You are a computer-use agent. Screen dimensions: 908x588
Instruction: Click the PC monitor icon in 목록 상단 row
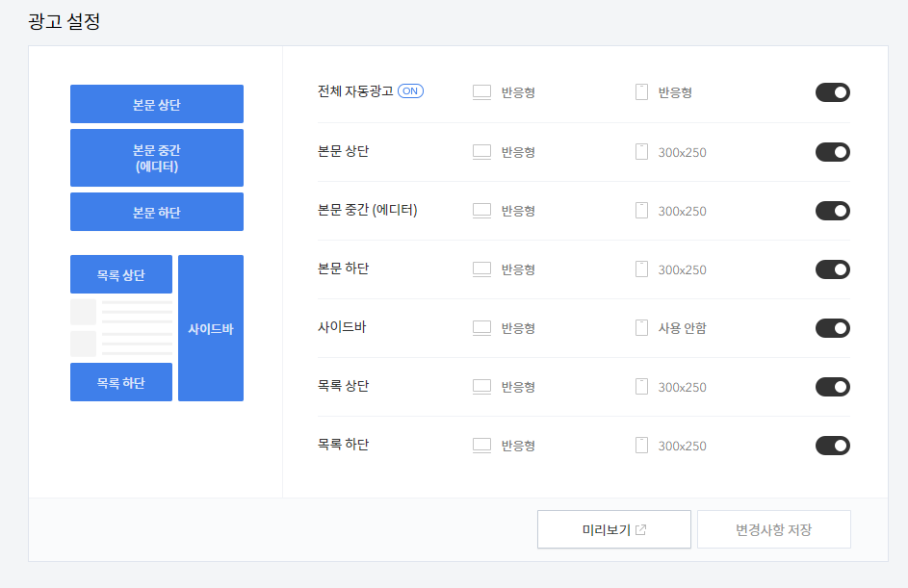click(x=480, y=386)
